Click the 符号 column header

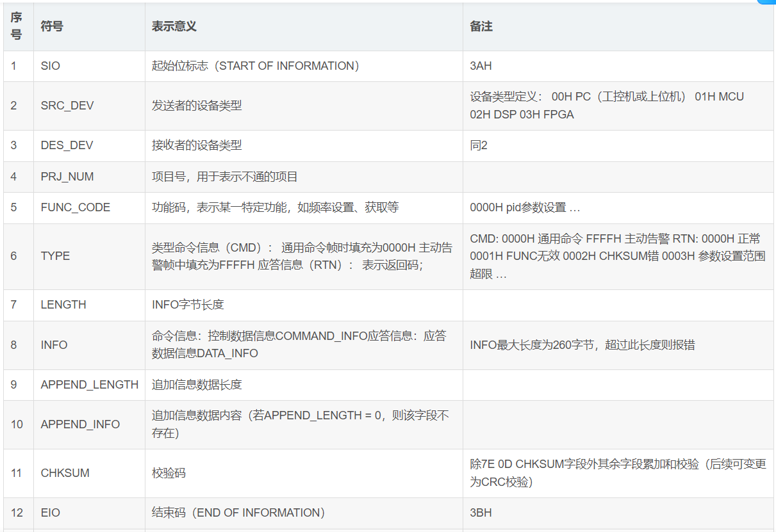52,26
